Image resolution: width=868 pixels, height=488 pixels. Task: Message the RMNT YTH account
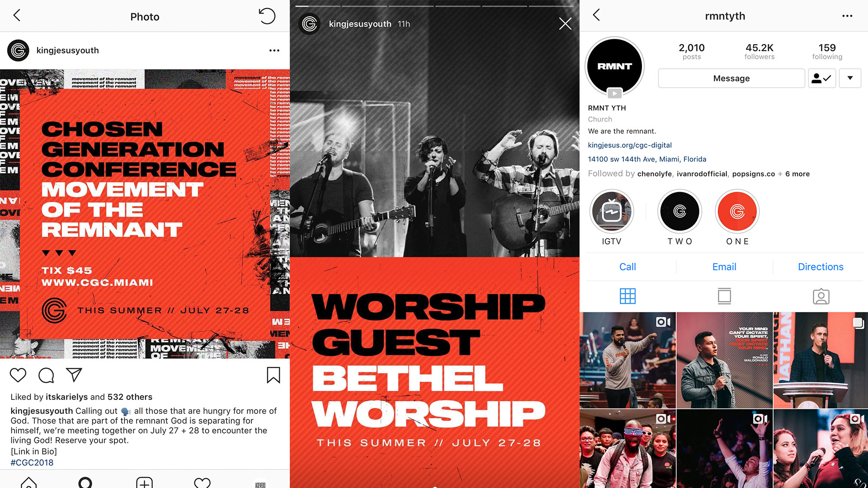(x=731, y=78)
